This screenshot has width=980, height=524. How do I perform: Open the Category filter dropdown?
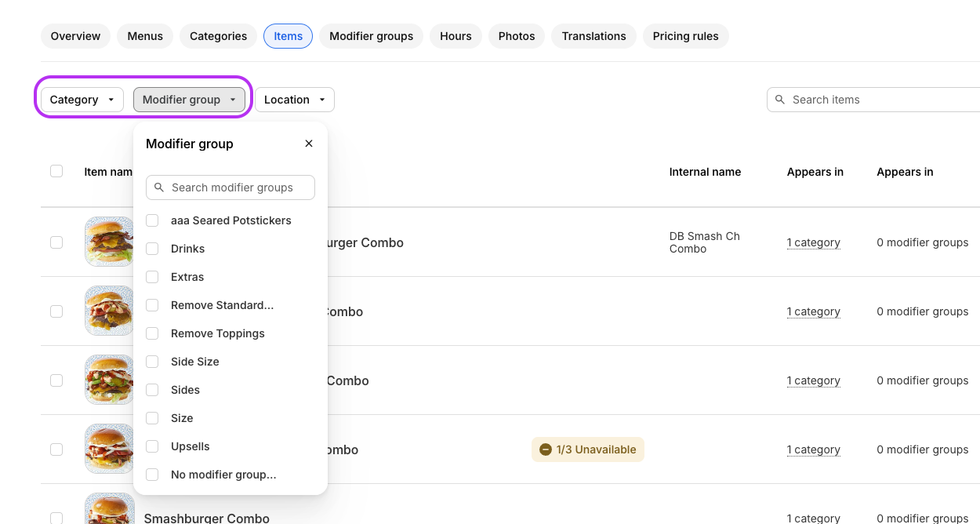point(82,100)
